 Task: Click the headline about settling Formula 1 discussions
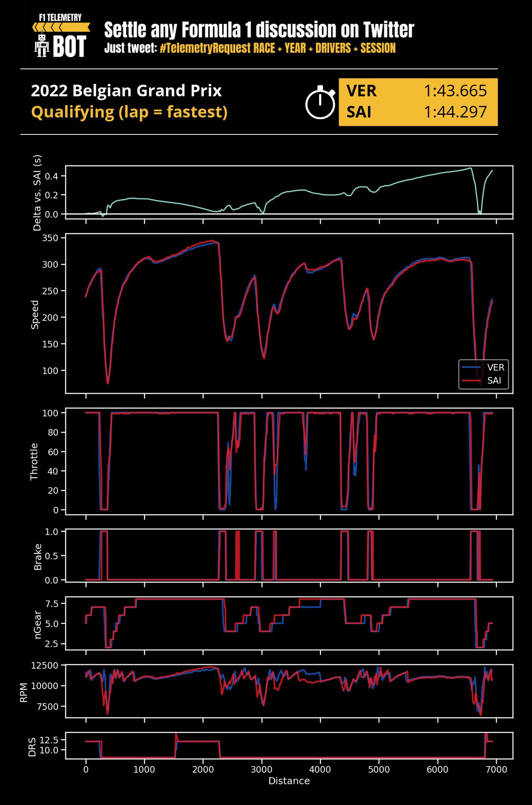click(259, 30)
